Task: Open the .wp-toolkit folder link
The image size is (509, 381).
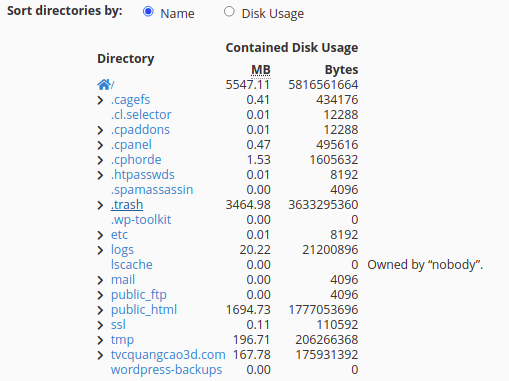Action: [x=141, y=220]
